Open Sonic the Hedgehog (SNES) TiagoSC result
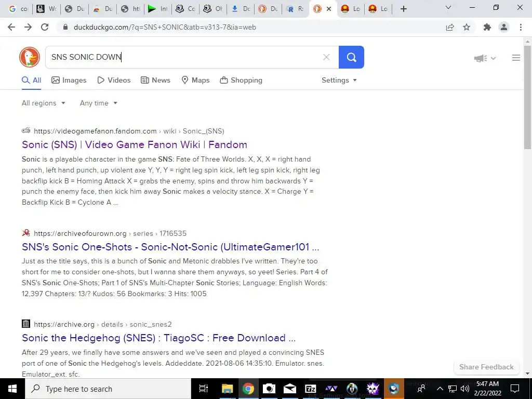The image size is (532, 399). pos(158,338)
